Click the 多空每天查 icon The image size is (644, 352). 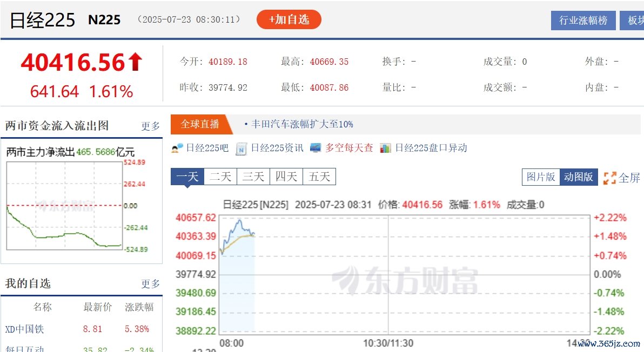coord(316,148)
